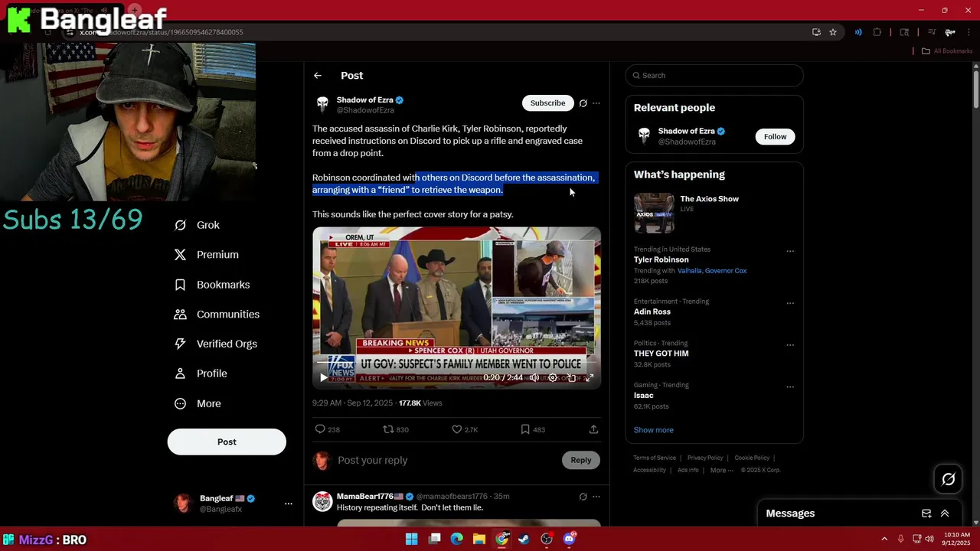Compose new message in Messages drawer

coord(926,514)
